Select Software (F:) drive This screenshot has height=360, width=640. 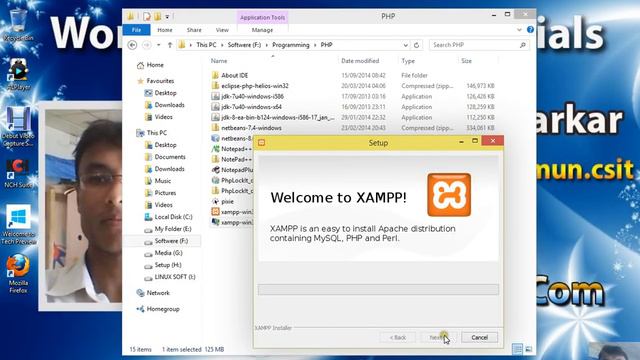[x=167, y=241]
